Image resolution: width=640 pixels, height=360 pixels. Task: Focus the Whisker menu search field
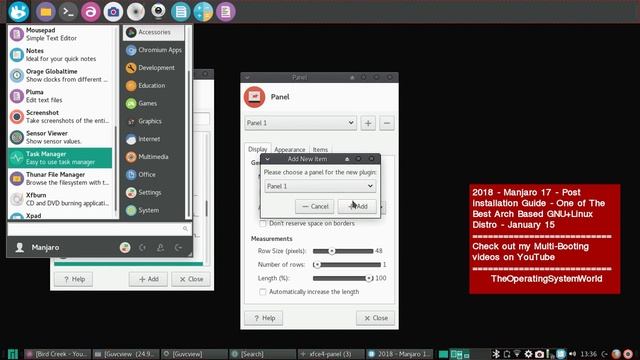[100, 229]
